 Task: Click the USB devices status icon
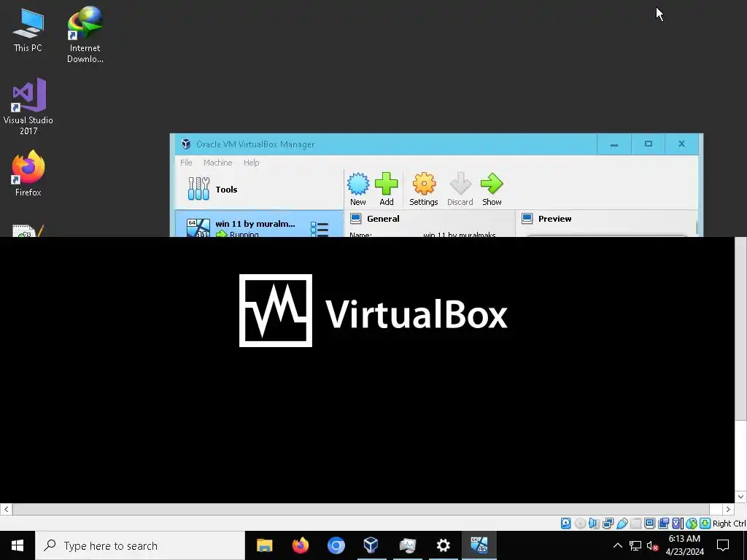pos(622,524)
